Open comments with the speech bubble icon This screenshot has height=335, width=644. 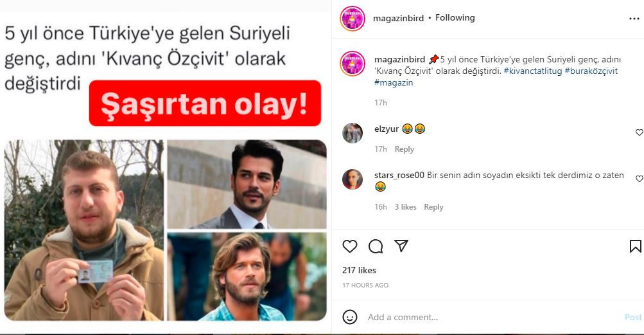(x=376, y=246)
